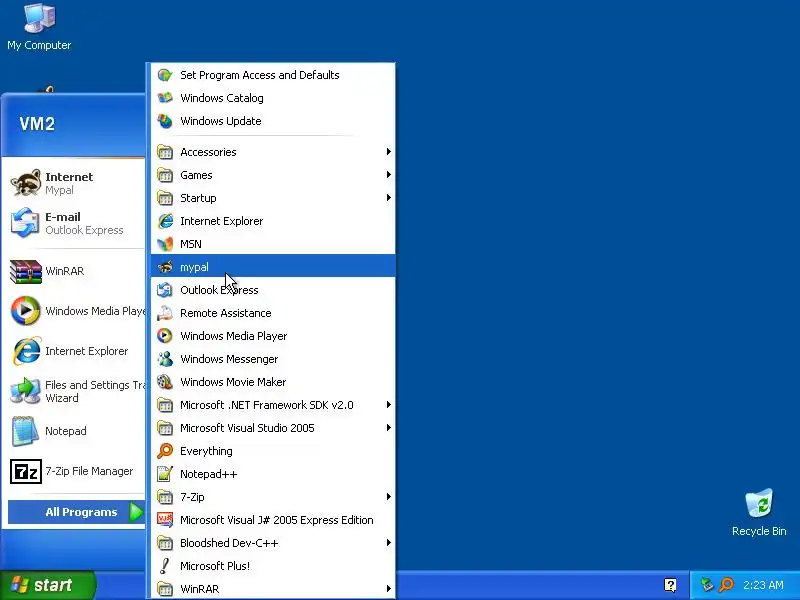
Task: Open Windows Movie Maker
Action: (273, 382)
